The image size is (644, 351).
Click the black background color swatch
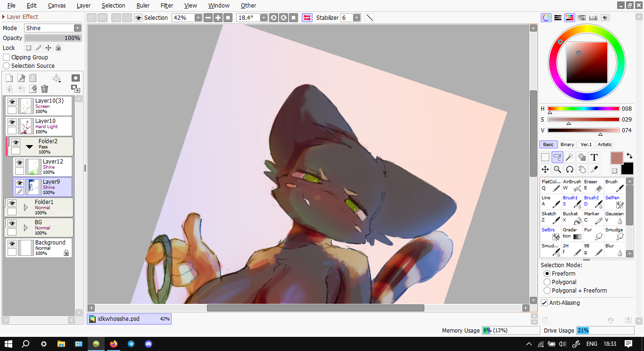[627, 169]
